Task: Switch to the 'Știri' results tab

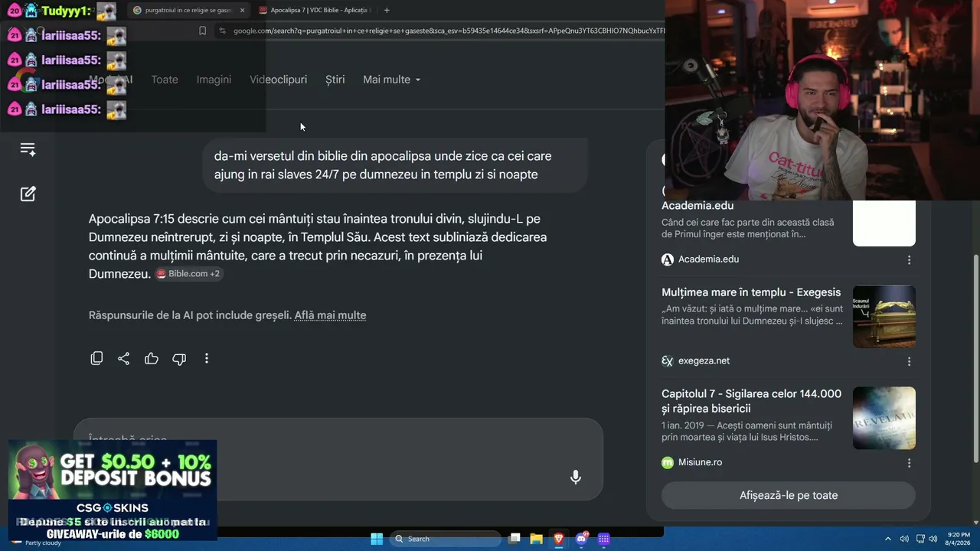Action: click(x=335, y=80)
